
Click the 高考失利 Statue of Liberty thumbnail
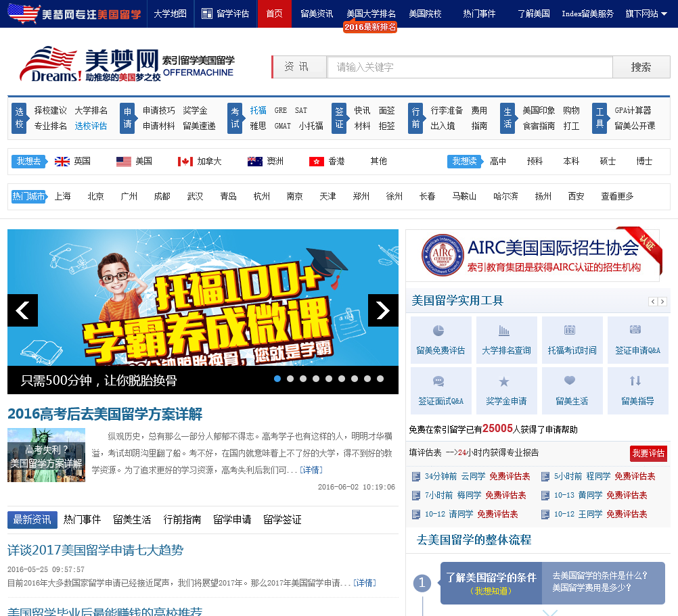46,455
